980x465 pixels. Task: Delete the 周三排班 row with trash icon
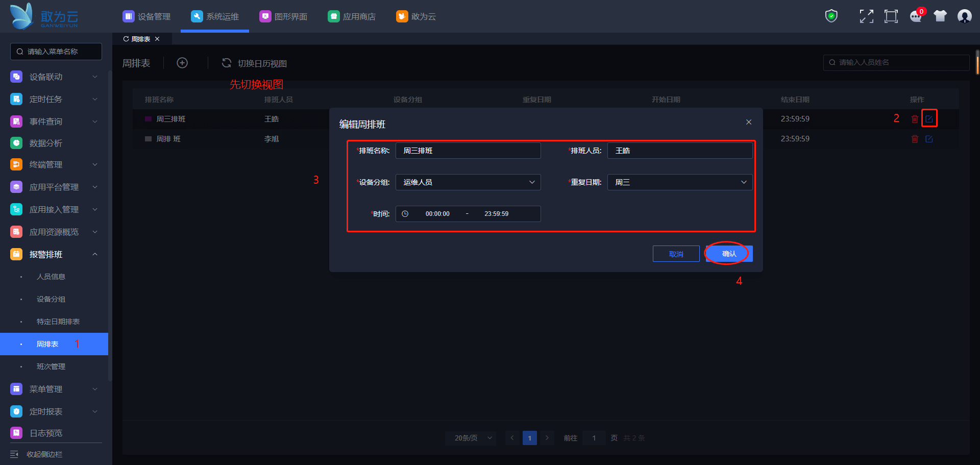[915, 119]
